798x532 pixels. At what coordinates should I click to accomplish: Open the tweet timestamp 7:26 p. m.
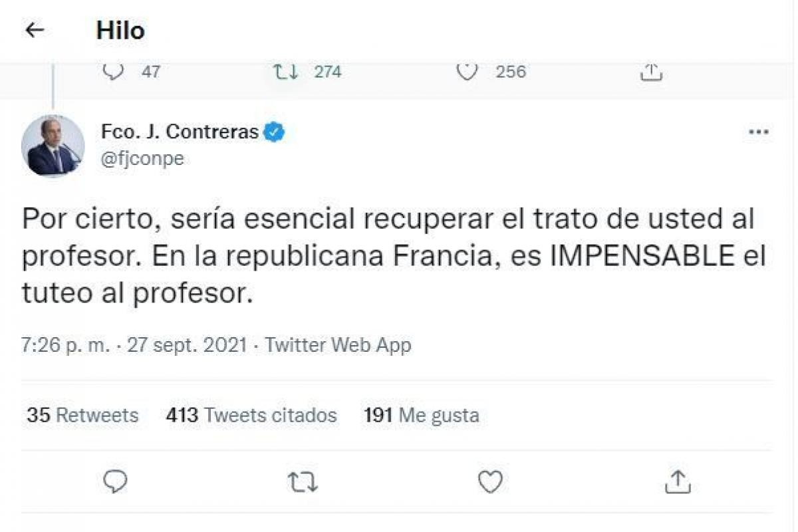[65, 345]
